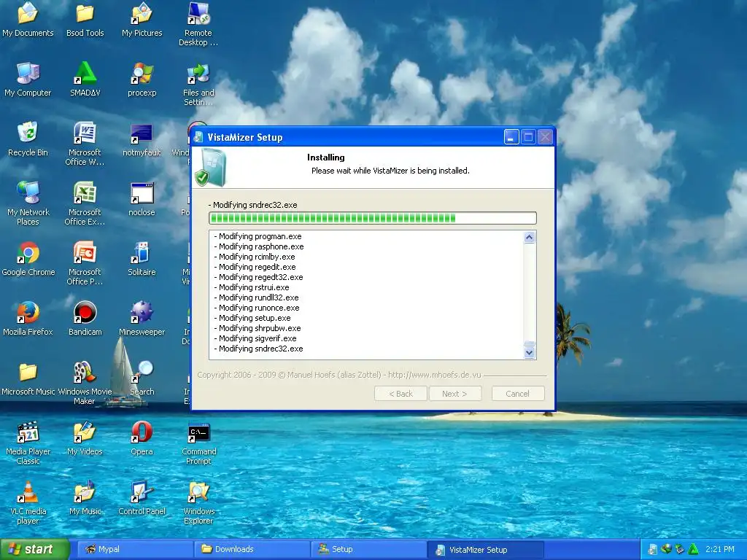The image size is (747, 560).
Task: Launch Windows Movie Maker shortcut
Action: 85,384
